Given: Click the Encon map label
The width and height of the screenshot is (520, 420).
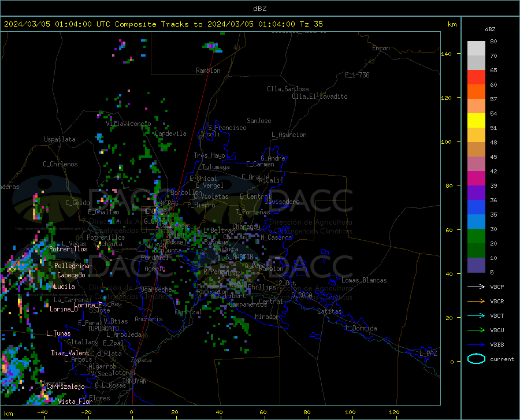Looking at the screenshot, I should click(381, 48).
